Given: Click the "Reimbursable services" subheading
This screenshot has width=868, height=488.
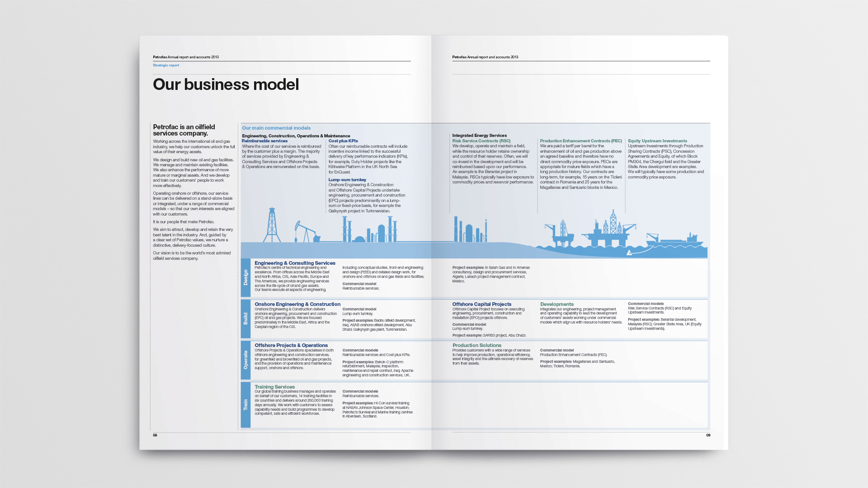Looking at the screenshot, I should pyautogui.click(x=264, y=141).
